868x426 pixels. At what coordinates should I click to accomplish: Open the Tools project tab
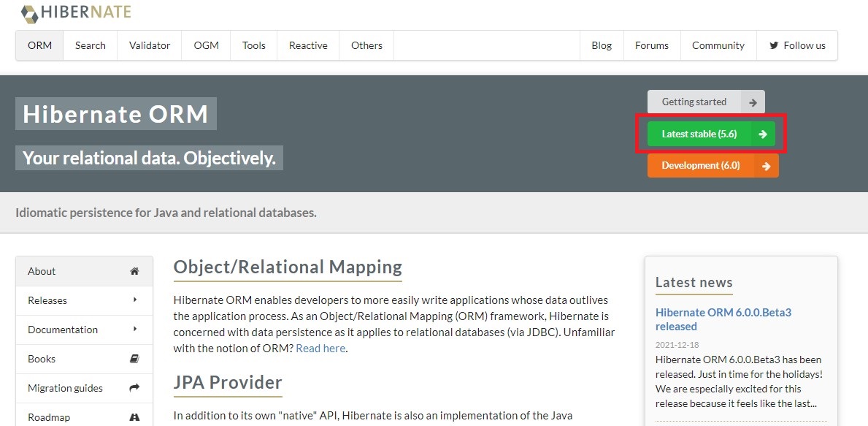[x=253, y=45]
